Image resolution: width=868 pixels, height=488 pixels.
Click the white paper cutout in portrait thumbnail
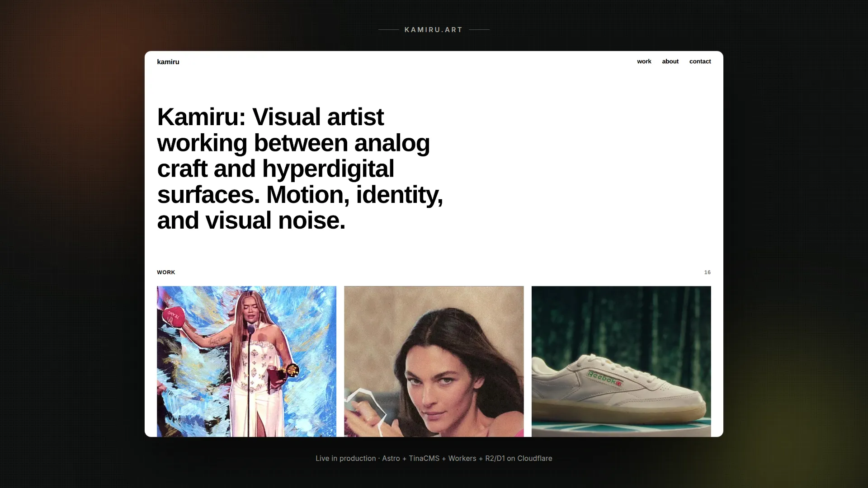click(366, 407)
